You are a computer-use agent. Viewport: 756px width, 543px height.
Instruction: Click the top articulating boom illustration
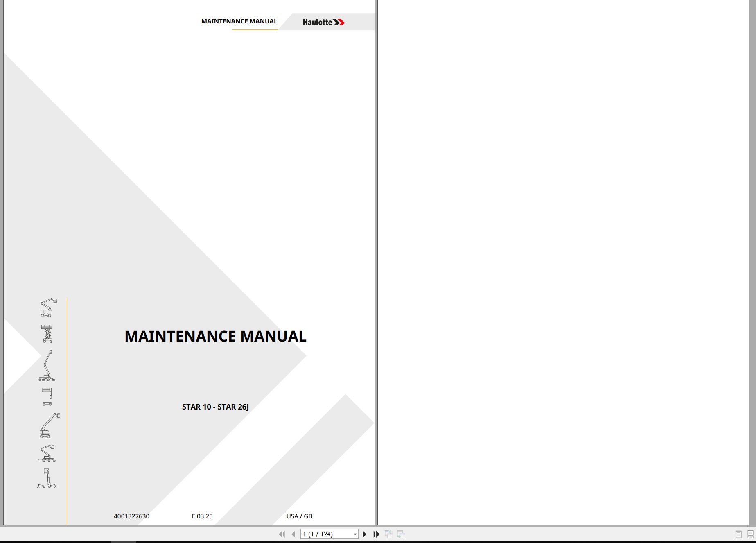(x=48, y=308)
